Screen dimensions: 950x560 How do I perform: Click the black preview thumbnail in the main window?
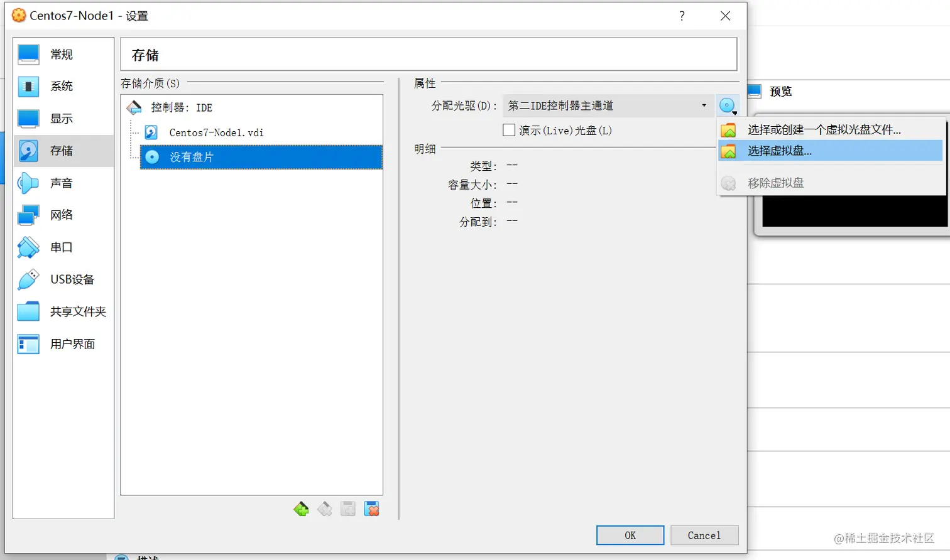[856, 211]
